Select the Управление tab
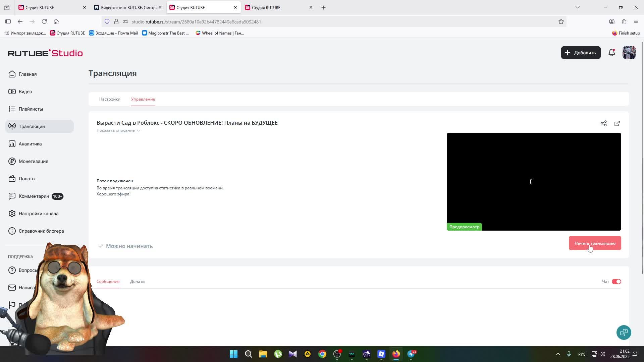This screenshot has height=362, width=644. click(143, 99)
